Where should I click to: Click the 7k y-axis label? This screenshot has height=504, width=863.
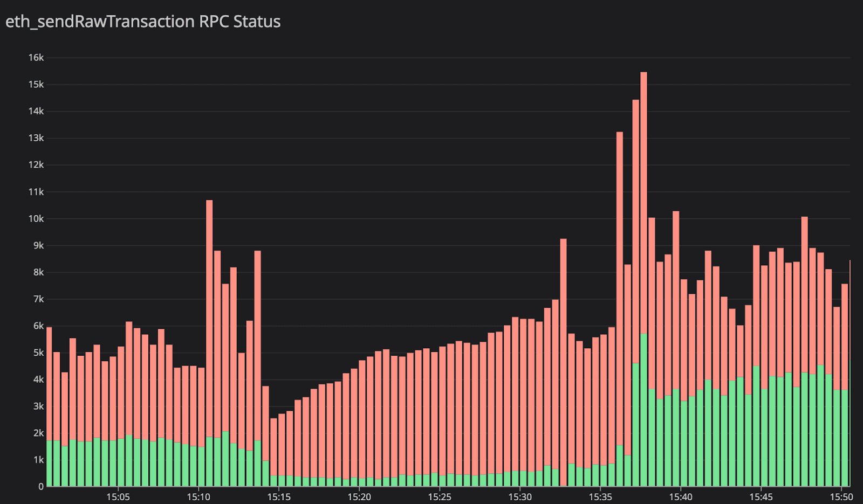(x=39, y=299)
